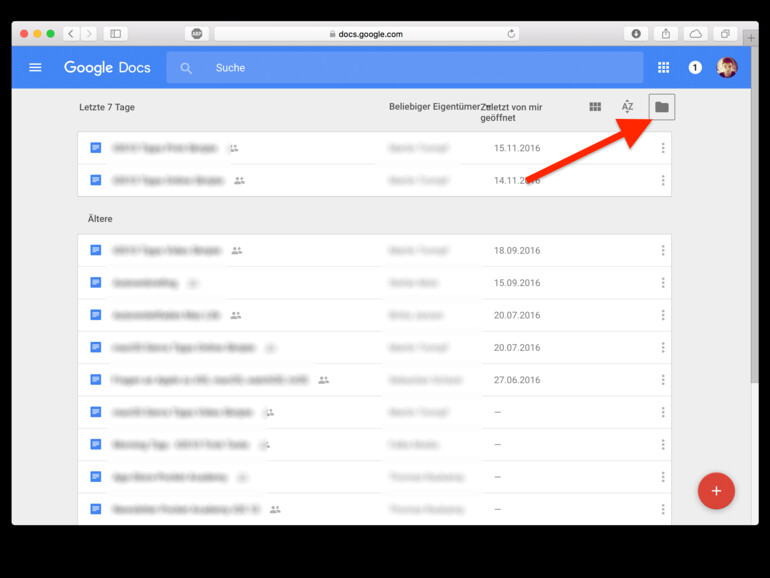Open the document dated 15.11.2016
Image resolution: width=770 pixels, height=578 pixels.
click(374, 148)
